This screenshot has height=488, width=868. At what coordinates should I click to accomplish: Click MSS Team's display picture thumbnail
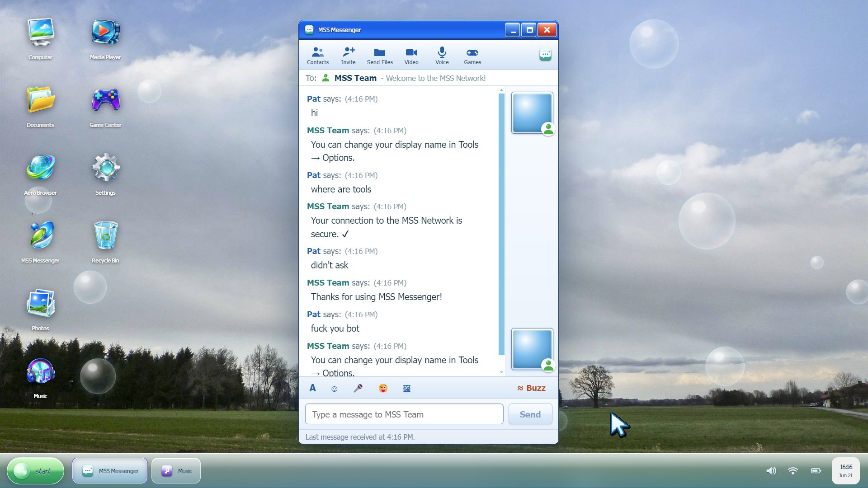(x=532, y=113)
